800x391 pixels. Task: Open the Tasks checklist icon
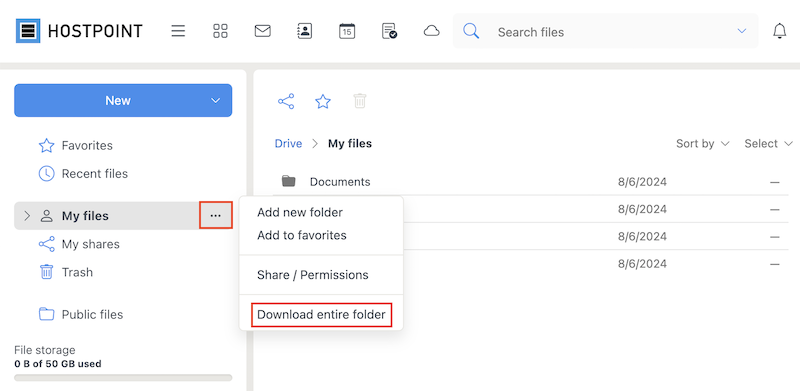389,31
